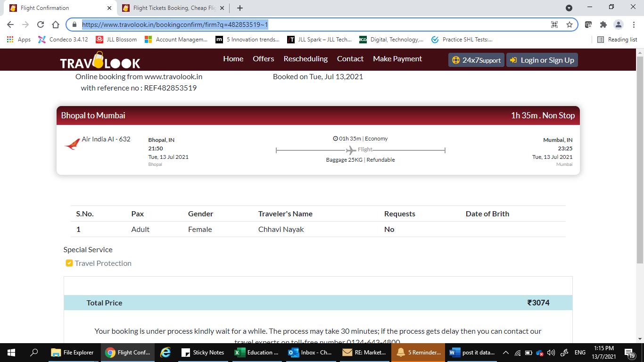Screen dimensions: 644x362
Task: Click the Chrome home icon
Action: point(56,25)
